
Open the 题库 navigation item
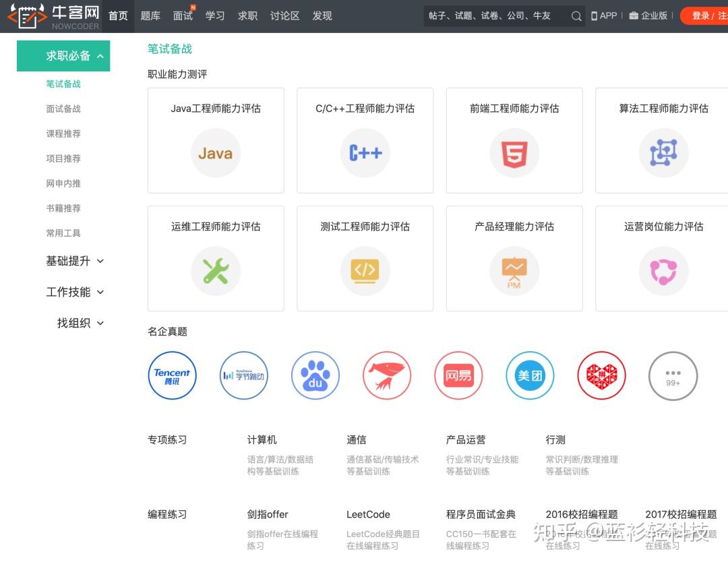coord(150,15)
